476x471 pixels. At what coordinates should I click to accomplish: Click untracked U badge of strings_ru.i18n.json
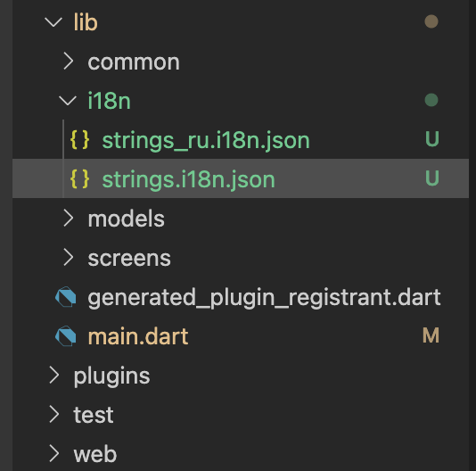(432, 139)
